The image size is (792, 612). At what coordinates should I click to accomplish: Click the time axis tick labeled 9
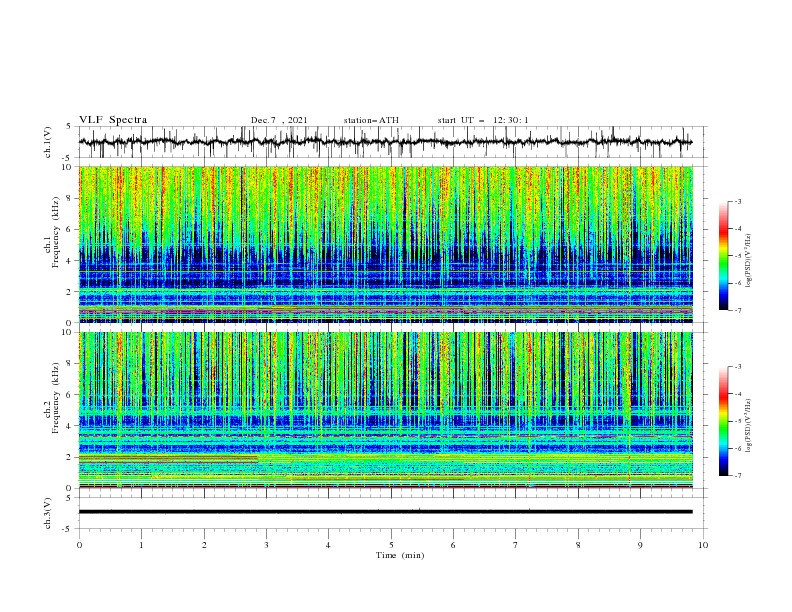coord(640,545)
